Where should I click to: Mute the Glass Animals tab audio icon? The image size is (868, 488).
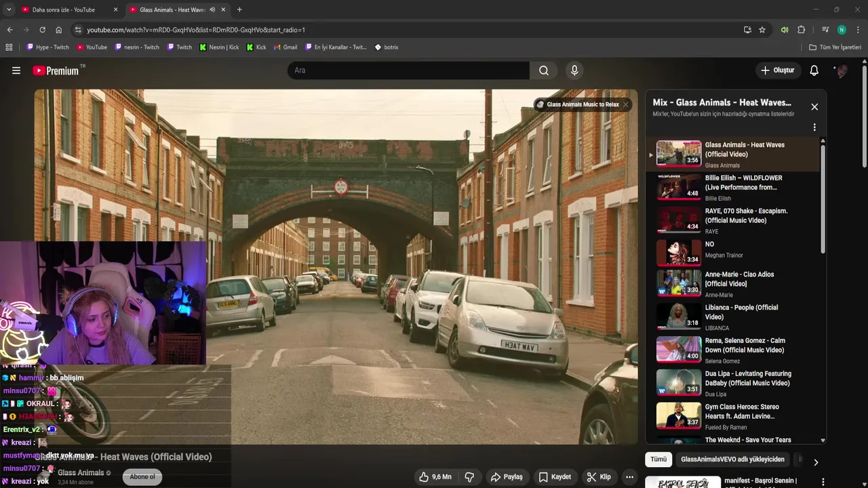212,9
